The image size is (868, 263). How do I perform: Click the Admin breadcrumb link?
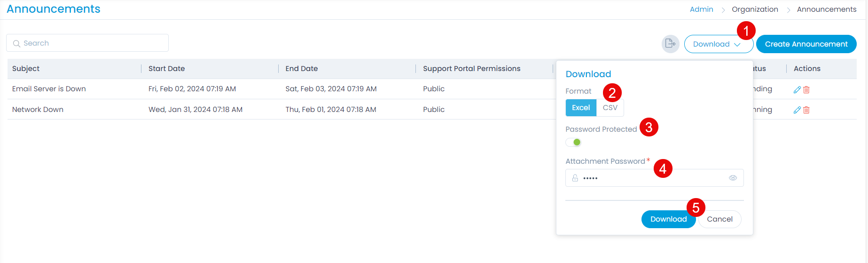tap(701, 9)
